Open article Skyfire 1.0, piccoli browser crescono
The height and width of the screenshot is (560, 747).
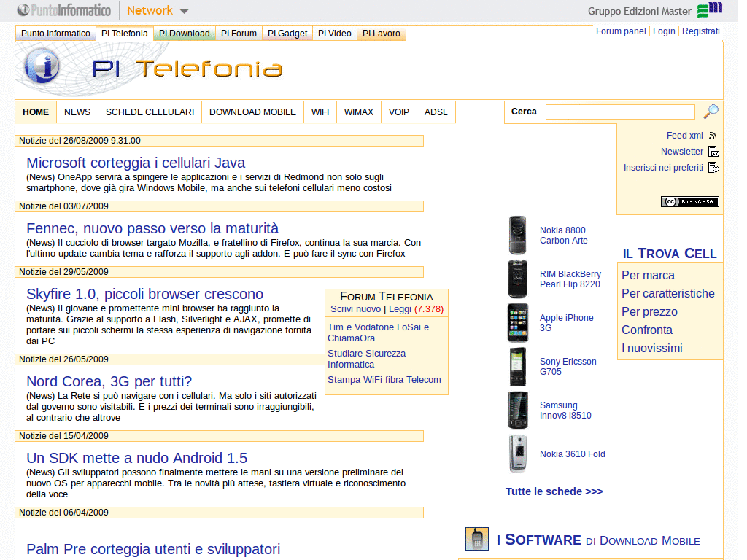click(145, 295)
